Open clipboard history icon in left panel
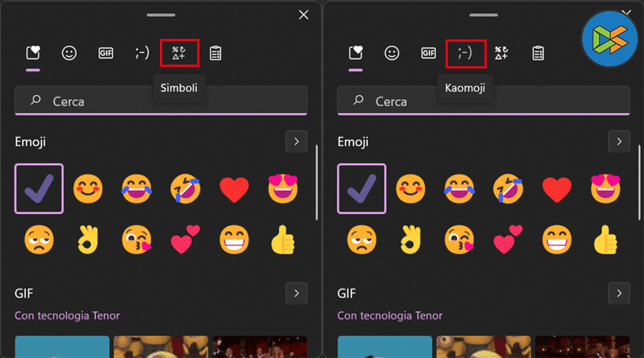 (215, 53)
